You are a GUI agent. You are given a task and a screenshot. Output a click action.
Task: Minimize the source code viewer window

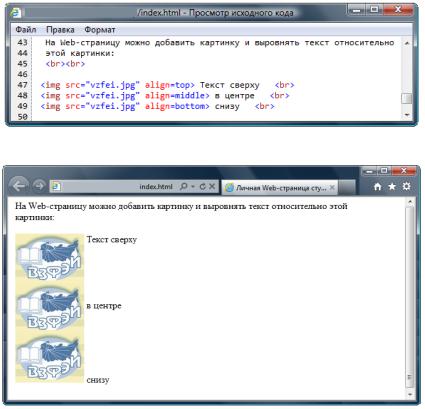tap(357, 10)
